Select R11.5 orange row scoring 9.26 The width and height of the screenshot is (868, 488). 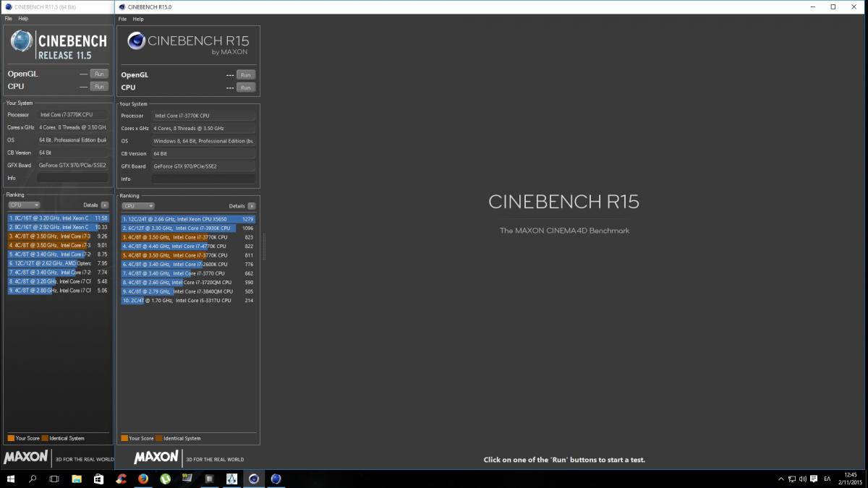tap(58, 236)
